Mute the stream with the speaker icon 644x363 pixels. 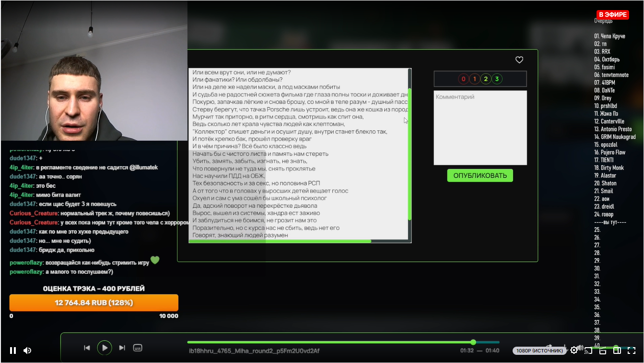tap(27, 351)
